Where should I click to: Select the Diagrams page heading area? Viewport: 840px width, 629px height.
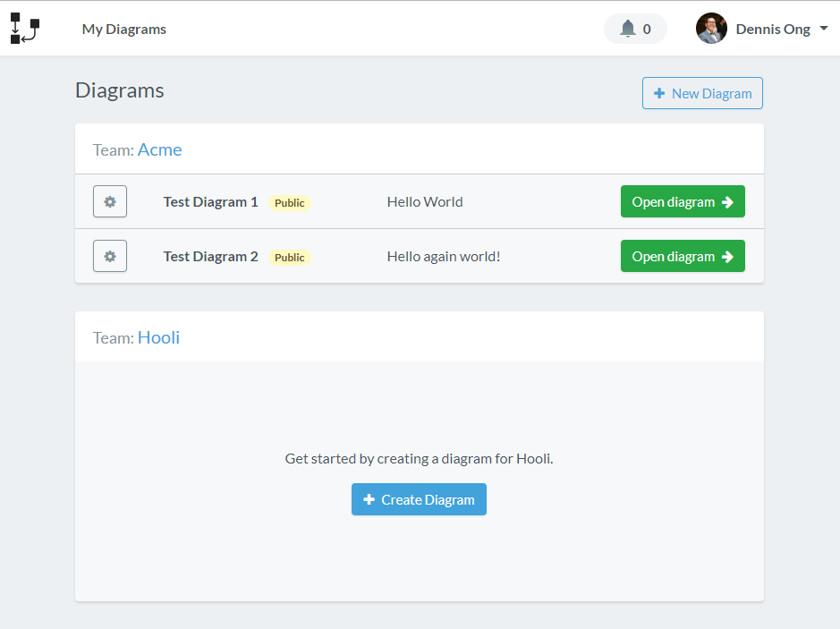[x=119, y=90]
